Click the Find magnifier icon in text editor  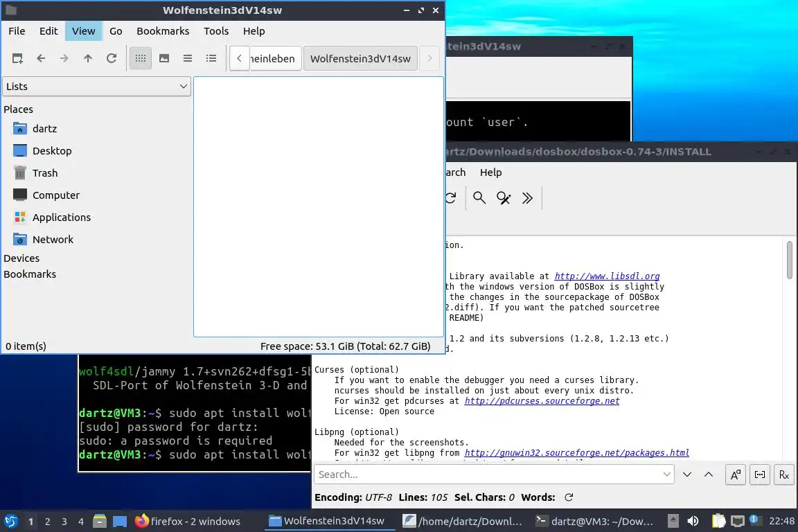(x=479, y=197)
